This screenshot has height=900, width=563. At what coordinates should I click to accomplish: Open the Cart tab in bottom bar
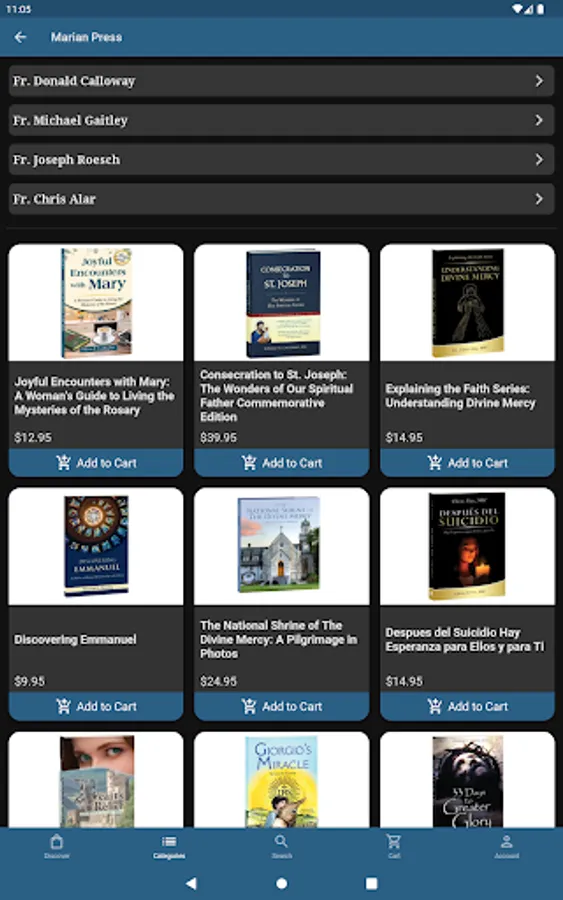pyautogui.click(x=394, y=846)
